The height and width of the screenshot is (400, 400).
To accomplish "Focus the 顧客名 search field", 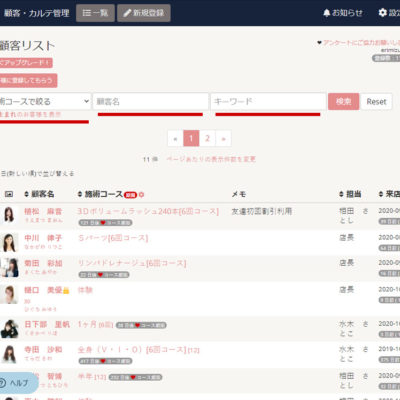I will pyautogui.click(x=151, y=101).
